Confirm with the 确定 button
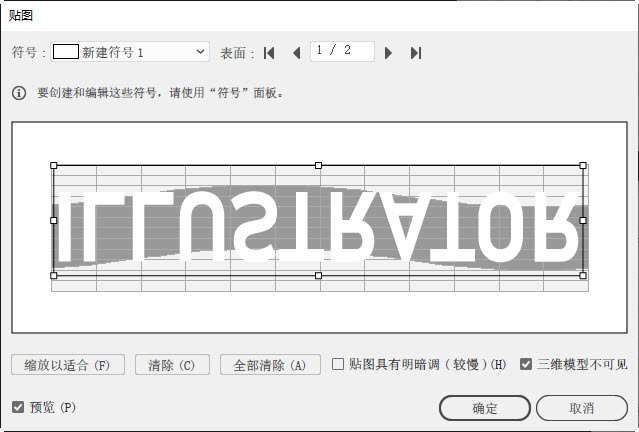The height and width of the screenshot is (432, 639). tap(485, 408)
